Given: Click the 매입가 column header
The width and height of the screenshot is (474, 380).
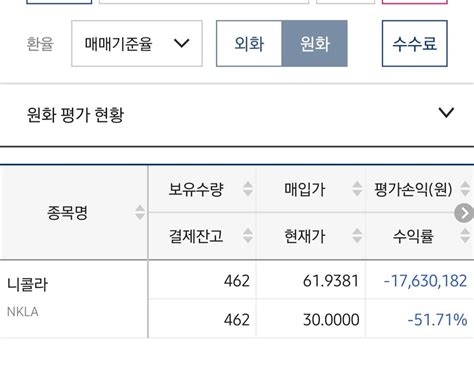Looking at the screenshot, I should 304,189.
